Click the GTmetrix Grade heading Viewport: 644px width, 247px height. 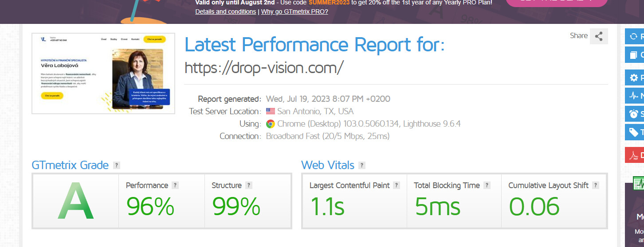(x=70, y=166)
